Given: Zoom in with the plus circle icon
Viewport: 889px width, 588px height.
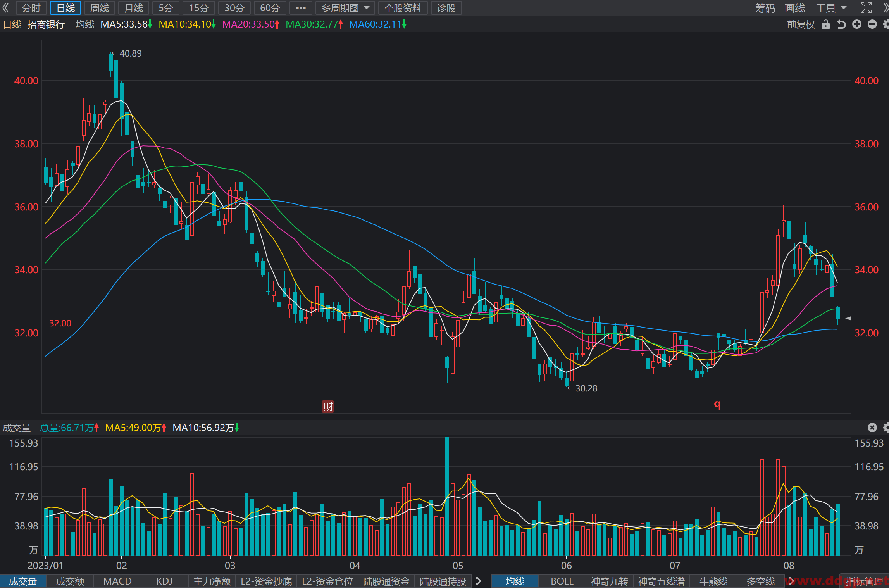Looking at the screenshot, I should coord(856,24).
